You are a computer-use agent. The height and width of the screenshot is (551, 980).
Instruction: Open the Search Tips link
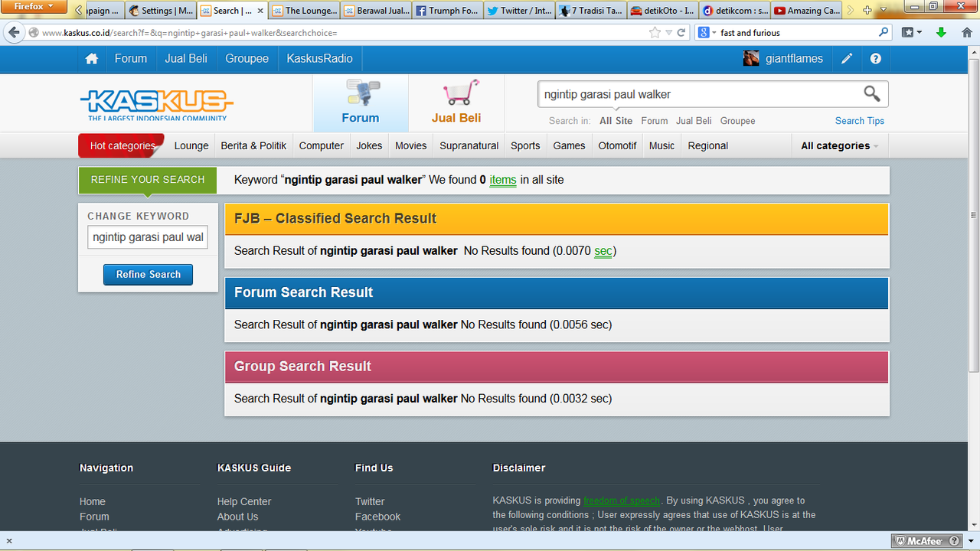(x=860, y=121)
